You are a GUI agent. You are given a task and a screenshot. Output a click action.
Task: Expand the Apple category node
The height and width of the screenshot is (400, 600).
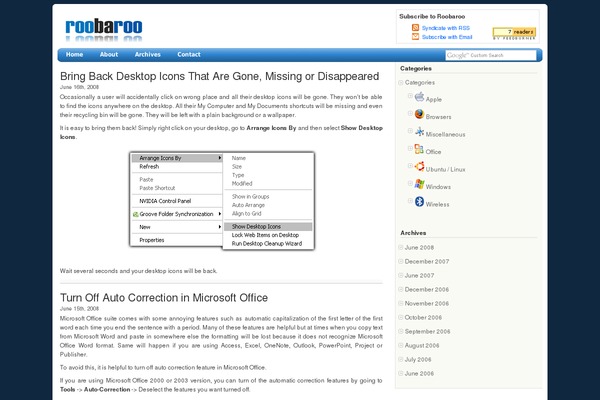coord(410,96)
